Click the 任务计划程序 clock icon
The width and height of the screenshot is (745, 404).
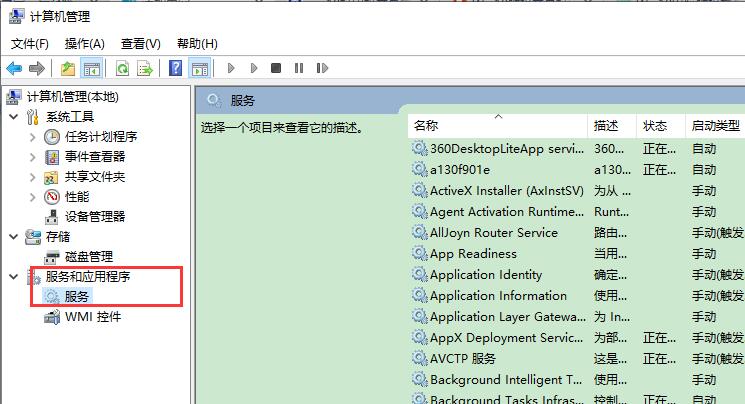click(x=52, y=137)
